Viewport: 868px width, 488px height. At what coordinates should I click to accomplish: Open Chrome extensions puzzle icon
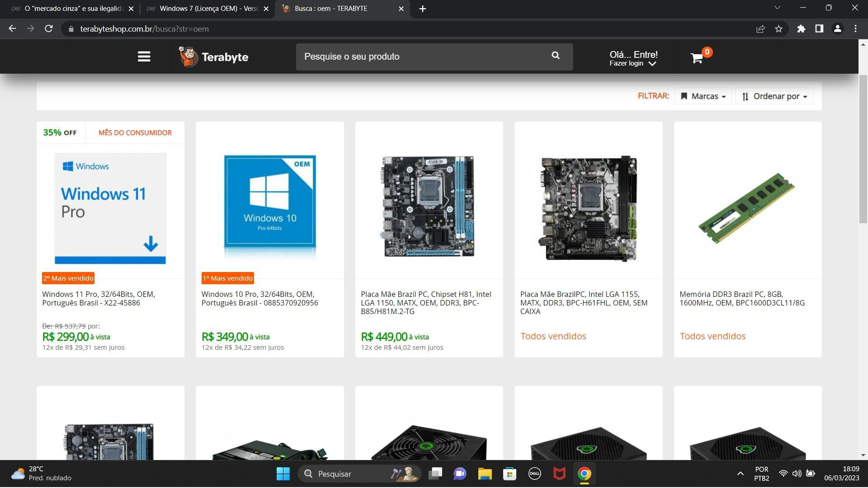point(801,28)
